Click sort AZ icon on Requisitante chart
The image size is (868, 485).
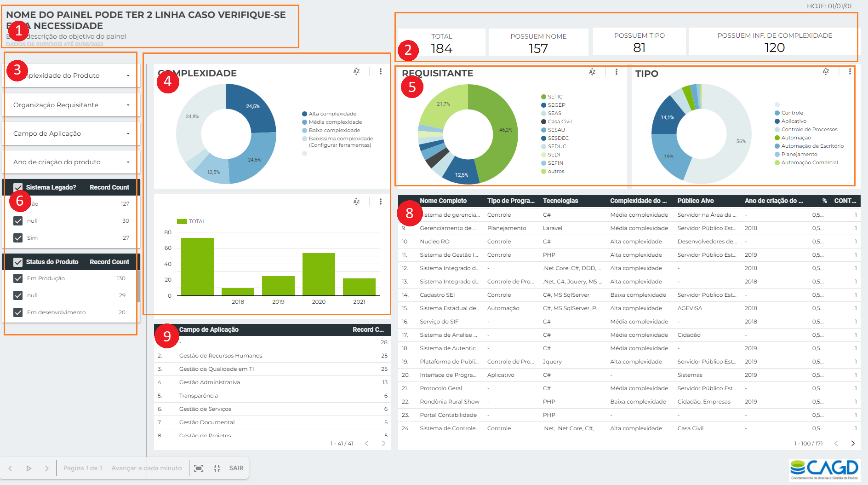coord(592,72)
